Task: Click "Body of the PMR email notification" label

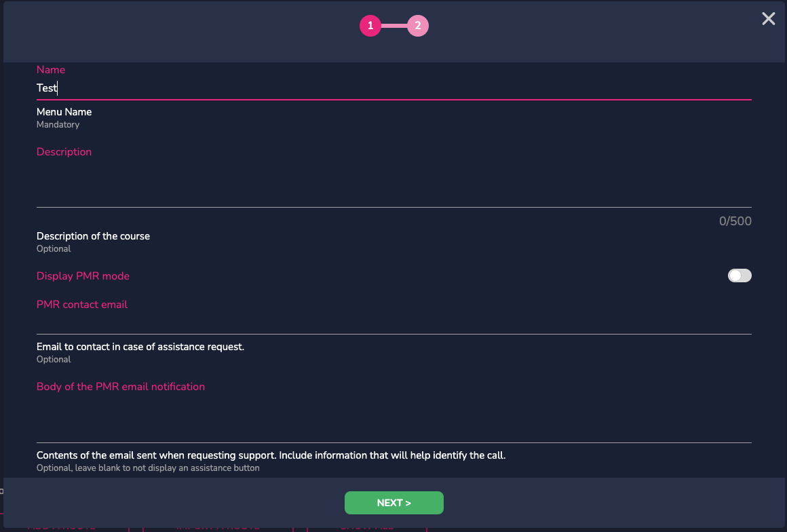Action: click(x=121, y=387)
